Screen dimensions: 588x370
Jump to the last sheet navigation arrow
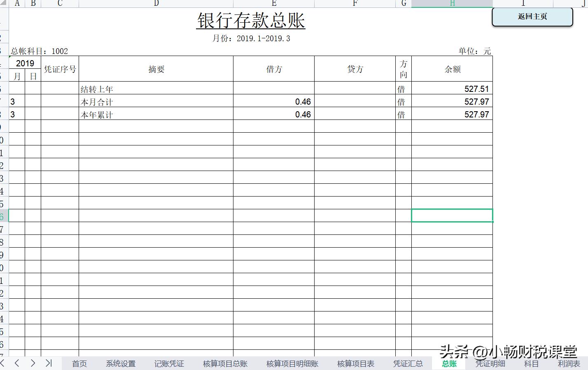[x=48, y=363]
